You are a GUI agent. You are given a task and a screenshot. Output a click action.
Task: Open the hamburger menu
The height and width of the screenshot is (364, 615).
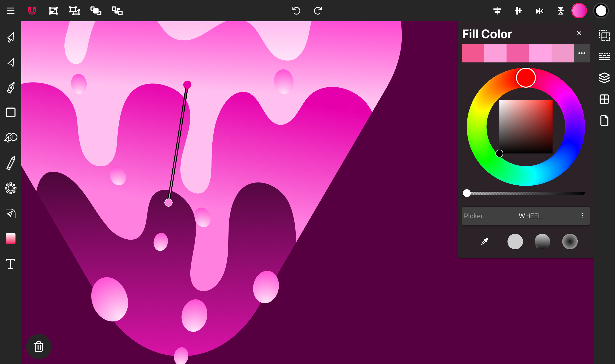pos(10,11)
